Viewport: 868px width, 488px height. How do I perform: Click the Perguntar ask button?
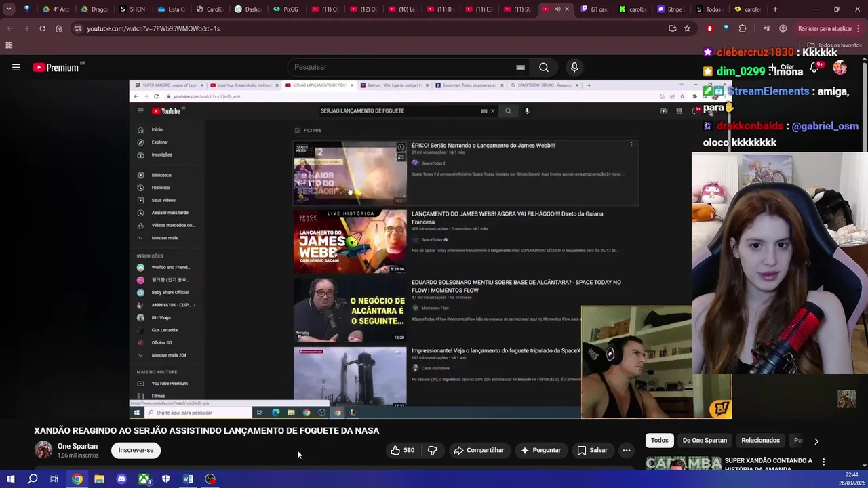coord(540,450)
